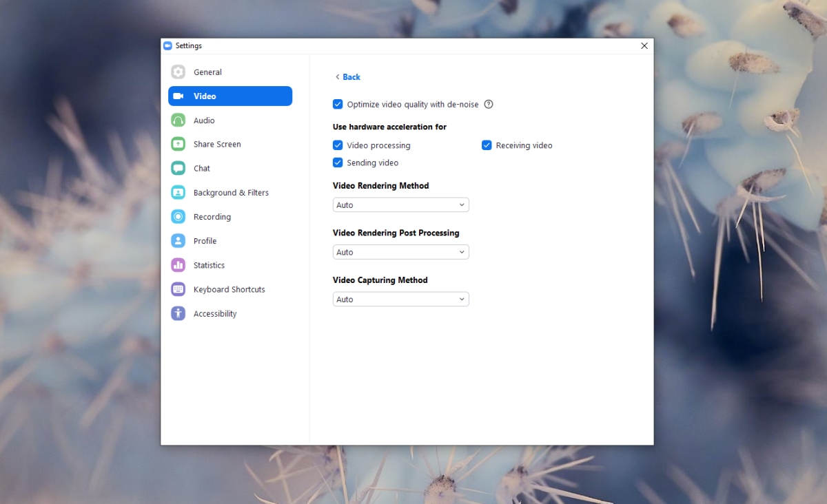Image resolution: width=827 pixels, height=504 pixels.
Task: Switch to Chat settings tab
Action: [230, 169]
